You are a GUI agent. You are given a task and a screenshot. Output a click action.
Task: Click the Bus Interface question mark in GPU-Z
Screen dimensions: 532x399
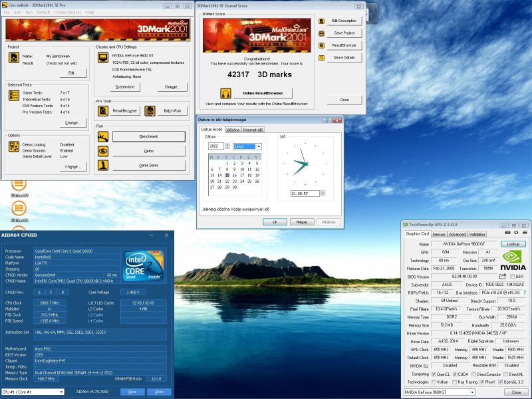(525, 293)
